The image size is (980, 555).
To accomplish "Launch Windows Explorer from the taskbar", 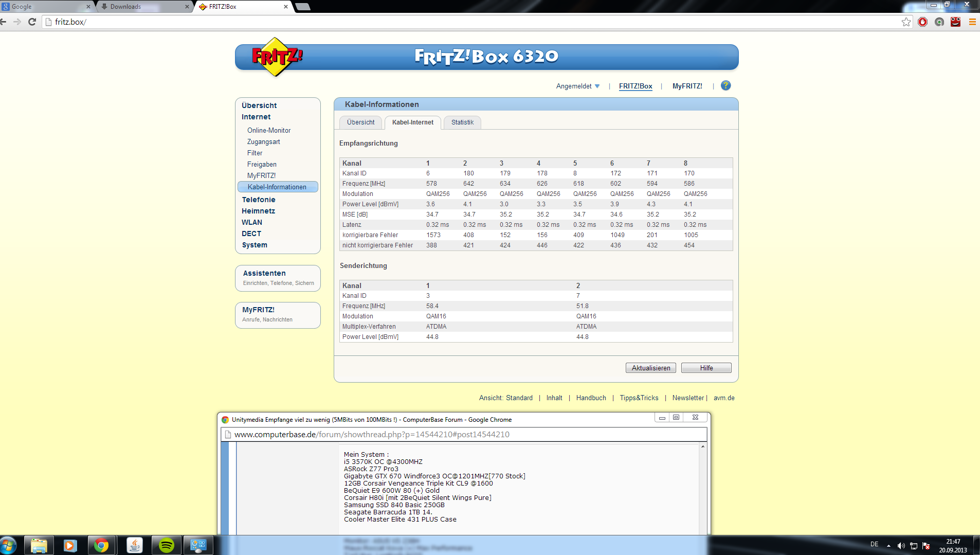I will tap(39, 545).
